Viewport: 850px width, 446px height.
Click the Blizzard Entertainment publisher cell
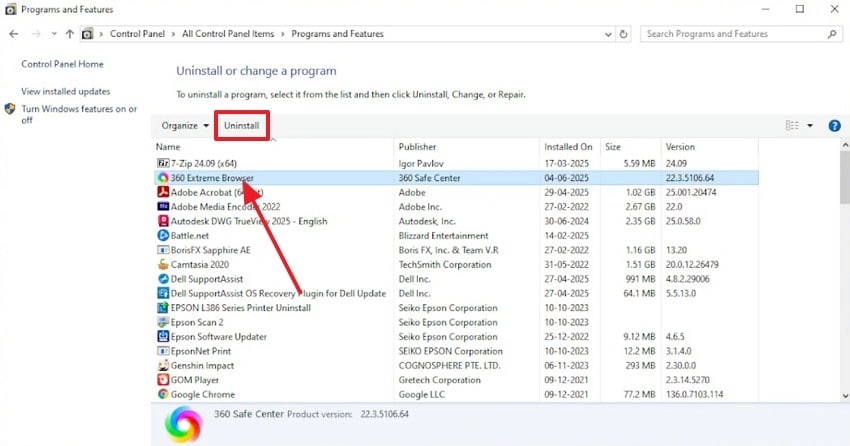coord(443,235)
